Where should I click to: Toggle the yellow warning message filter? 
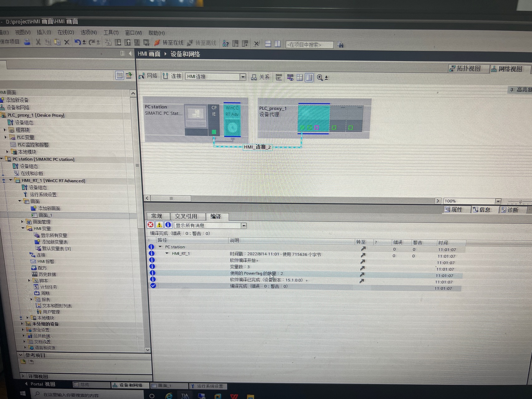tap(159, 225)
